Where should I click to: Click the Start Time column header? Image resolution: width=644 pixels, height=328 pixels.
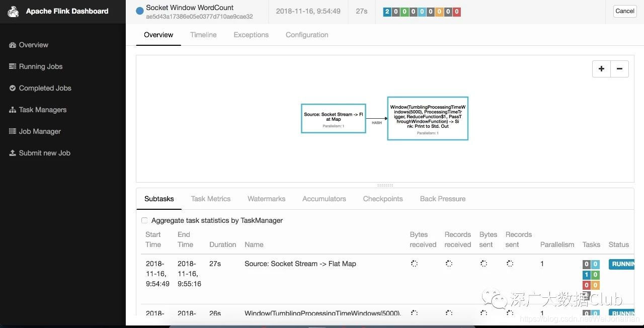pos(153,239)
